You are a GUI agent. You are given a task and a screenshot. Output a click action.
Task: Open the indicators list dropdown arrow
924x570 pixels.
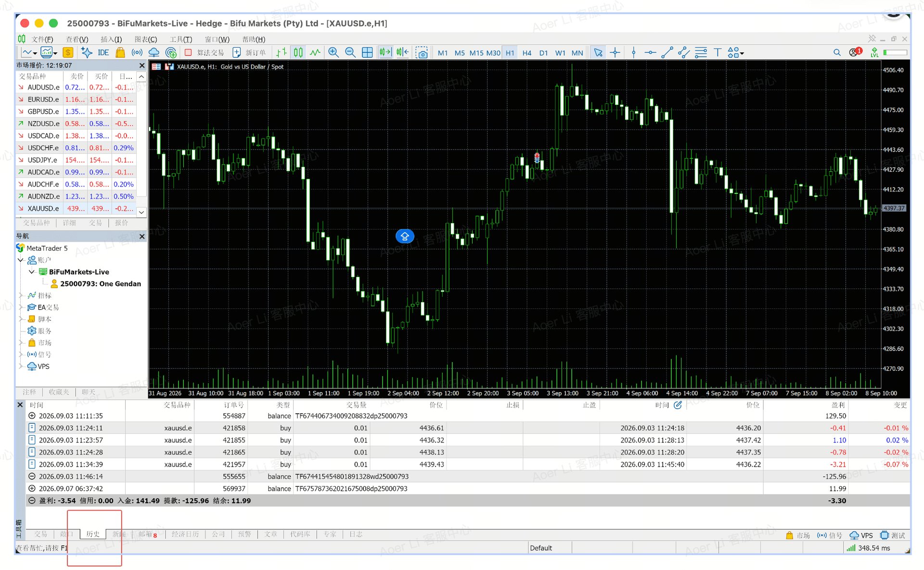[55, 53]
